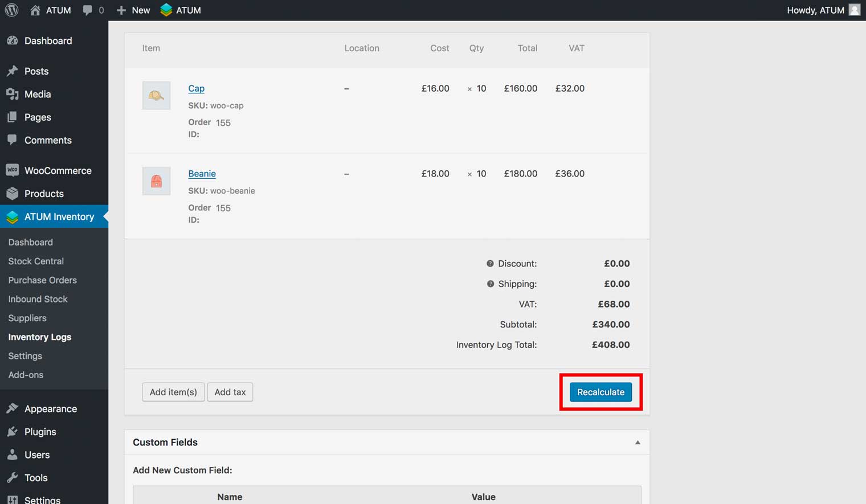Click the comments bubble icon in admin bar

click(87, 10)
